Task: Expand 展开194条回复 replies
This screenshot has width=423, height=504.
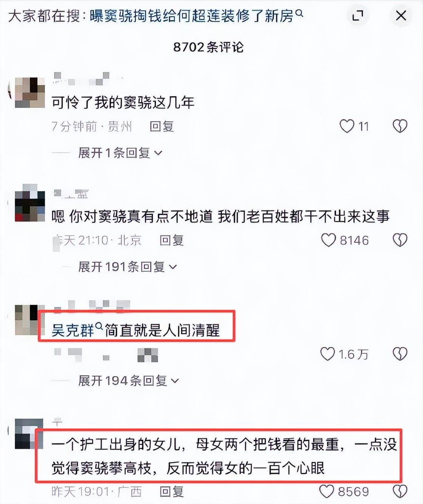Action: pos(128,380)
